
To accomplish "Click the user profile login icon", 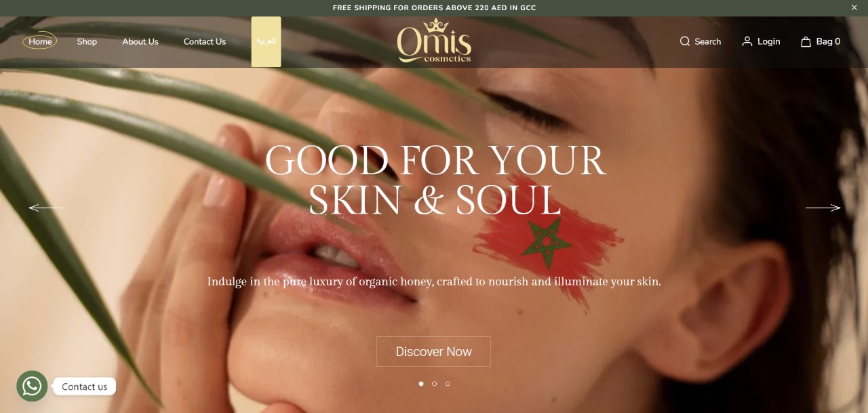I will [747, 41].
